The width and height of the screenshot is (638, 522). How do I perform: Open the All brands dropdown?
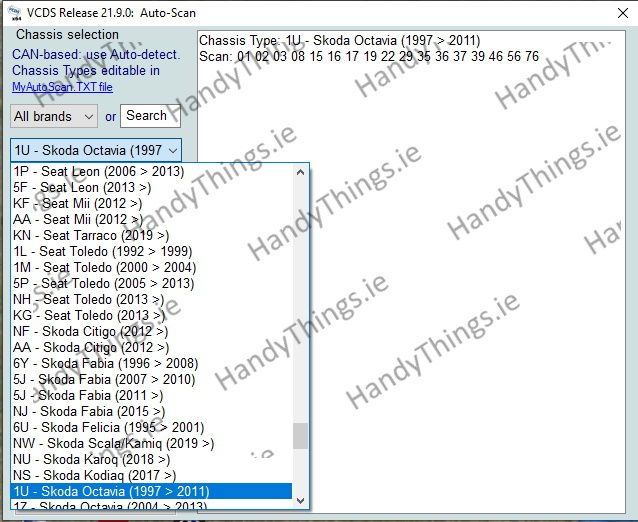click(x=54, y=116)
